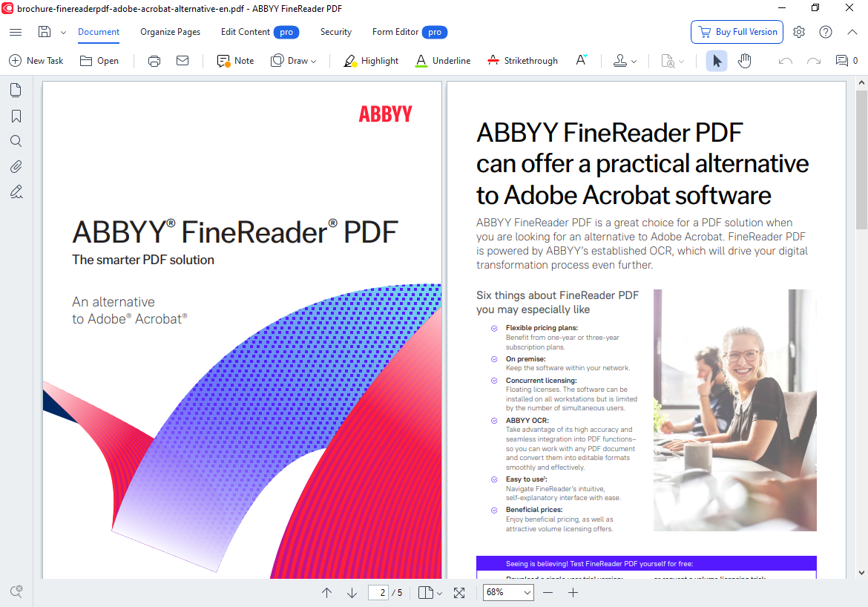Click the page number field
The image size is (868, 607).
[378, 593]
